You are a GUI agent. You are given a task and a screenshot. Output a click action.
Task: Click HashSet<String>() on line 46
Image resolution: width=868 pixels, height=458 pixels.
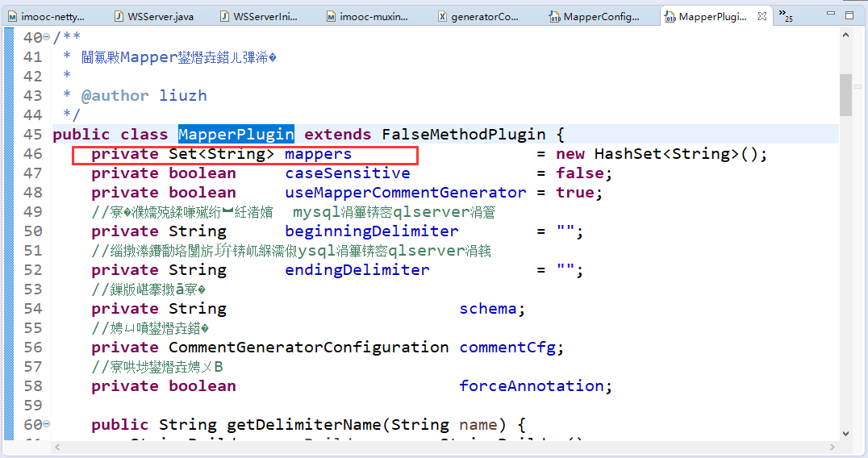click(676, 154)
